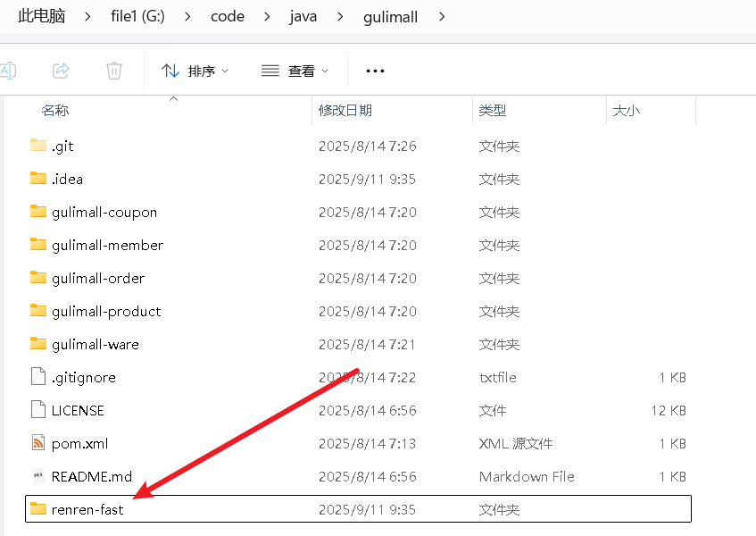Select the .idea file name
The height and width of the screenshot is (536, 756).
tap(67, 179)
